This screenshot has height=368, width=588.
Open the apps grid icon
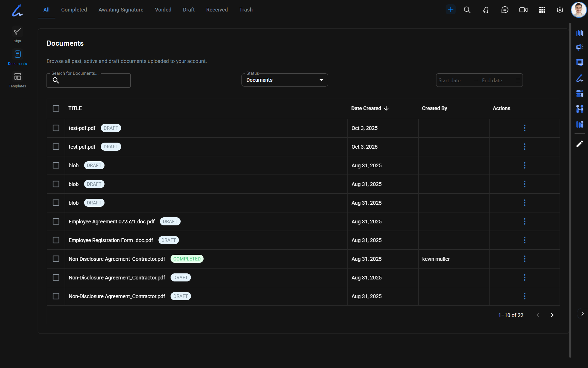[542, 10]
